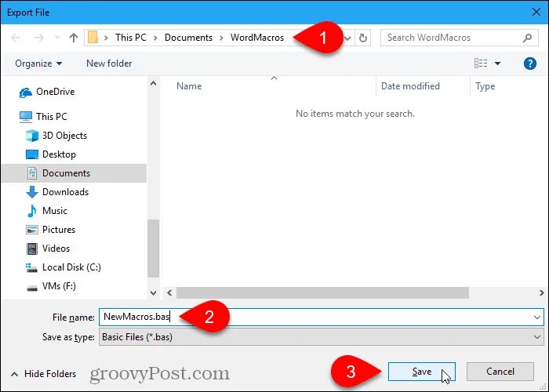The height and width of the screenshot is (392, 549).
Task: Click the Save button
Action: pos(422,372)
